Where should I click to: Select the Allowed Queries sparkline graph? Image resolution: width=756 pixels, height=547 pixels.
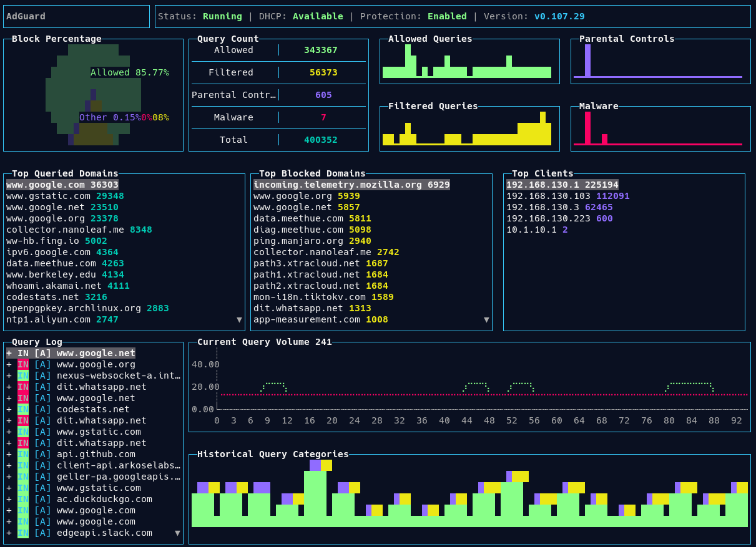(469, 62)
